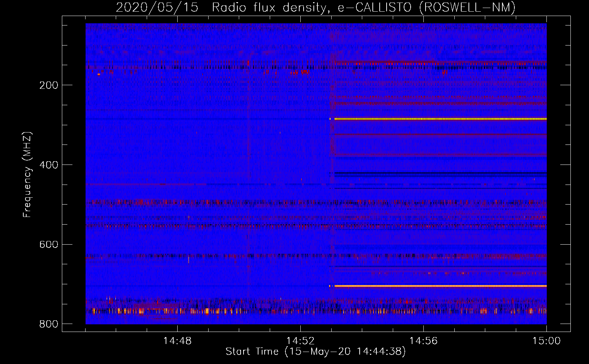The height and width of the screenshot is (364, 589).
Task: Select the Frequency (MHZ) axis label
Action: tap(27, 175)
